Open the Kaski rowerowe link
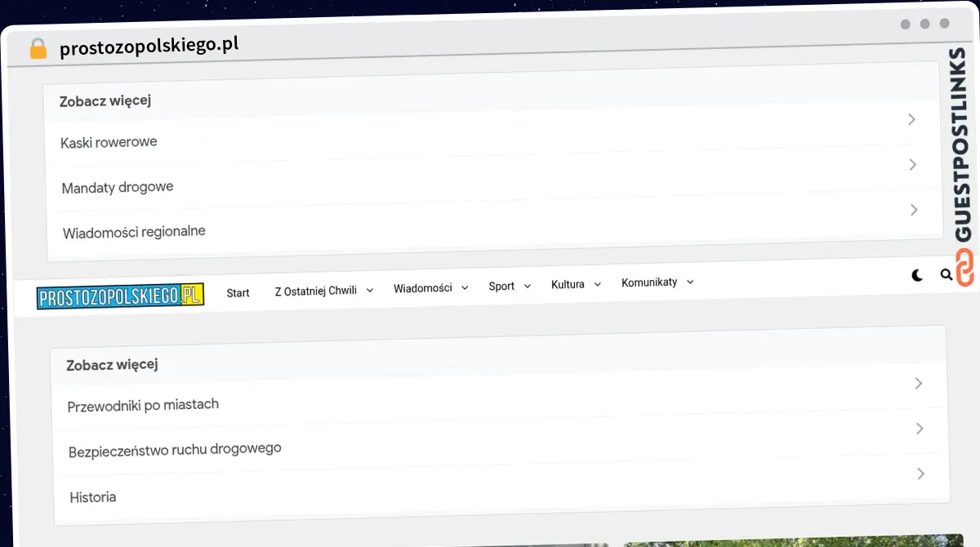 coord(109,142)
